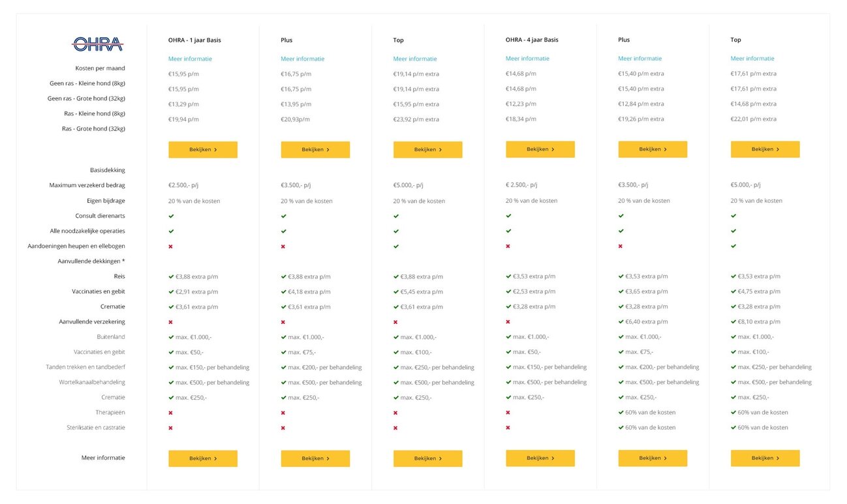847x504 pixels.
Task: Click bottom-row Bekijken button in 4 jaar Basis column
Action: click(540, 458)
